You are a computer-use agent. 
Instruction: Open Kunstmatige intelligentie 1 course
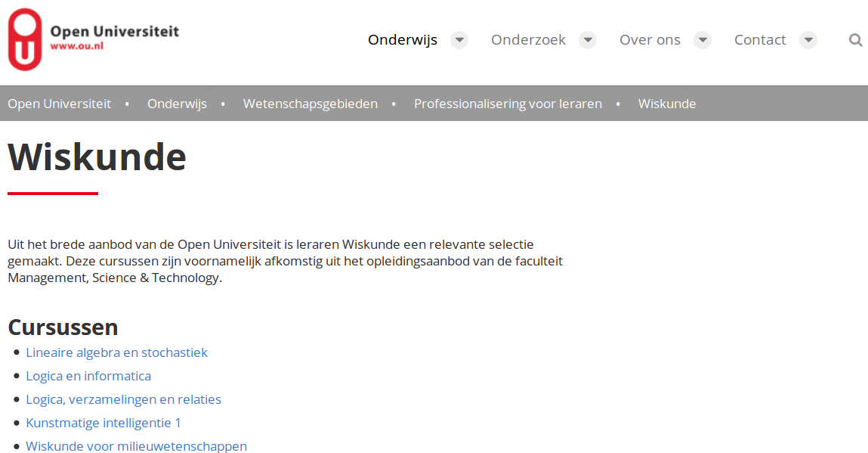(103, 423)
